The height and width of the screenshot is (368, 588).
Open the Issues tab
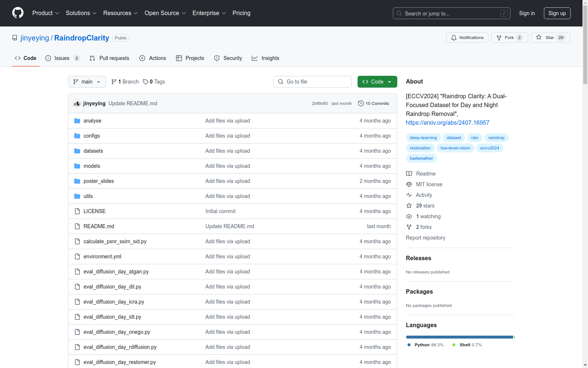coord(62,58)
